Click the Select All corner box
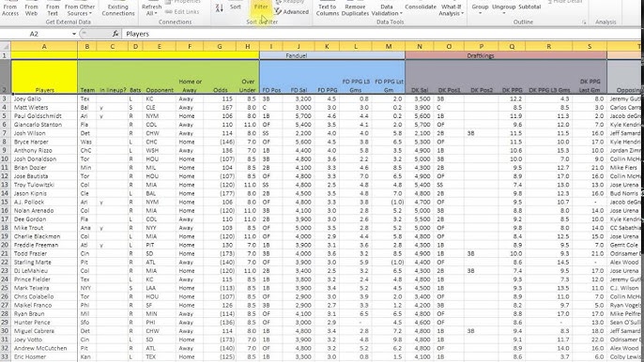644x362 pixels. [x=6, y=46]
